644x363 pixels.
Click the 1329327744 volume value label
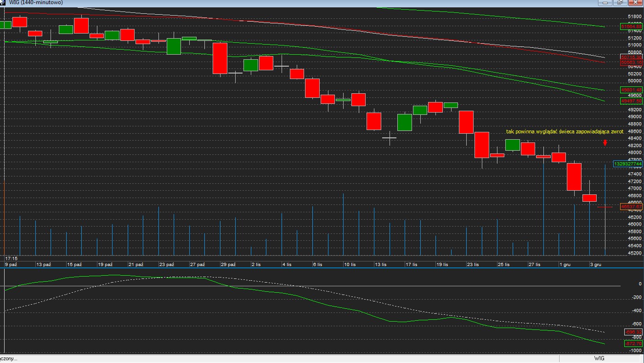(x=628, y=164)
